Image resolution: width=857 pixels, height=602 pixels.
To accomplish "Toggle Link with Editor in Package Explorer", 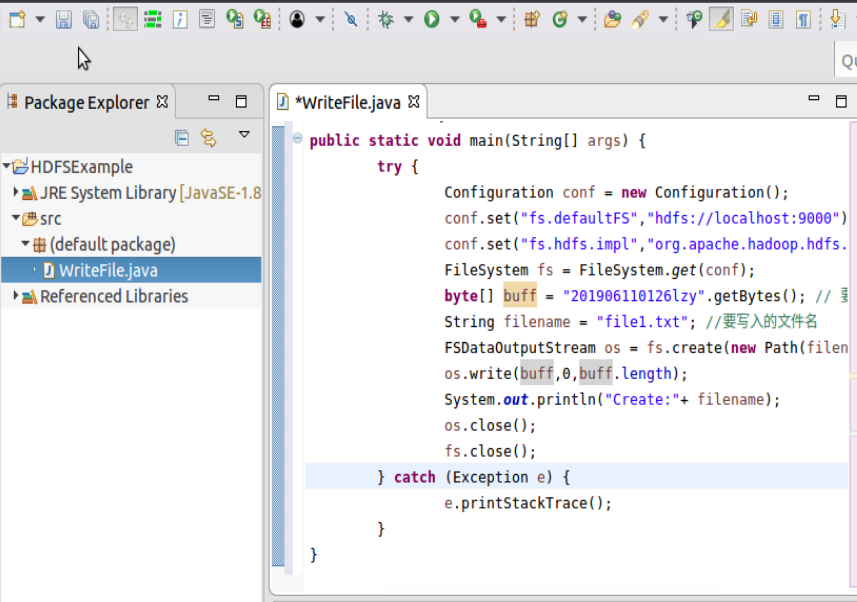I will (208, 137).
